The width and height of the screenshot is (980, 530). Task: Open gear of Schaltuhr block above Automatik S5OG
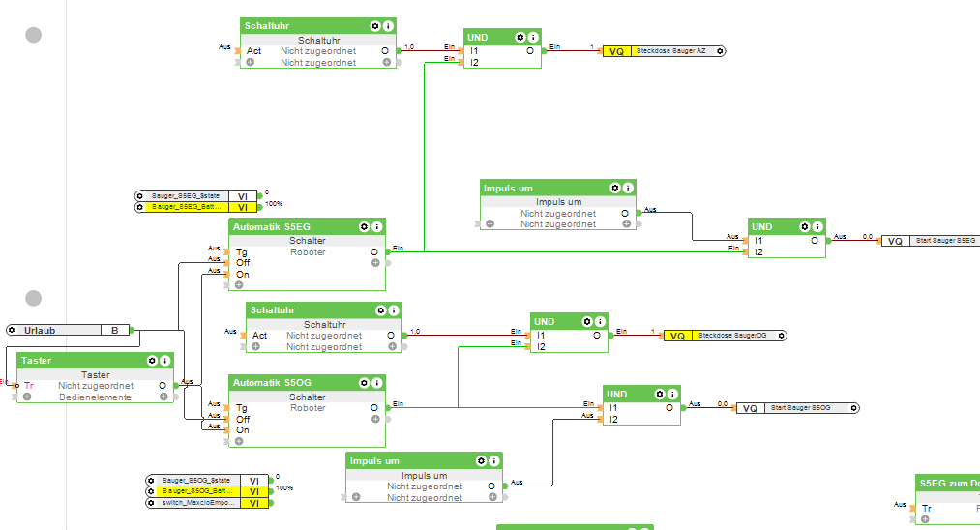click(380, 310)
